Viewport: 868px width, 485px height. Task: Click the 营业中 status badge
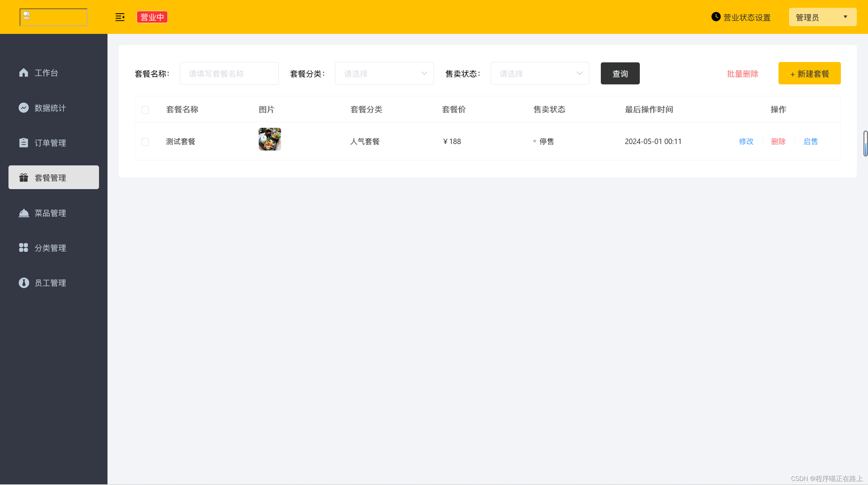pyautogui.click(x=152, y=17)
